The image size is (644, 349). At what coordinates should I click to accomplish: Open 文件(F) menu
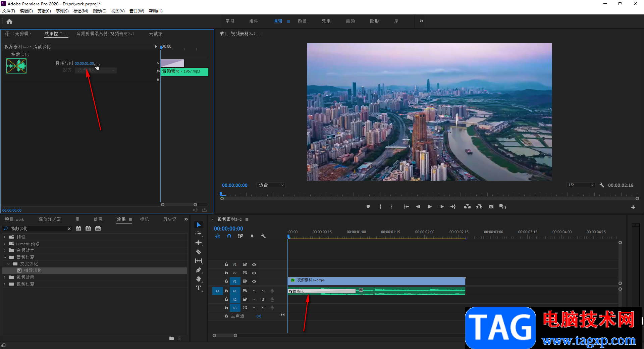9,11
